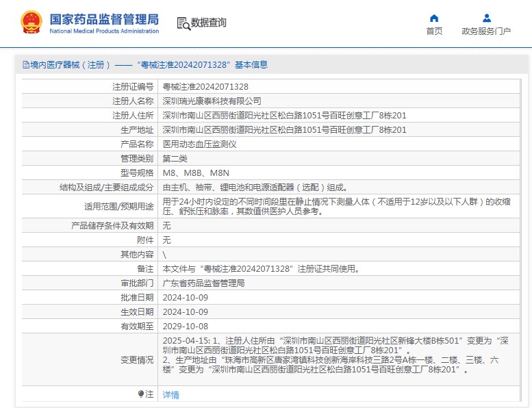
Task: Click the product name 医用动态血压监测仪
Action: [199, 144]
